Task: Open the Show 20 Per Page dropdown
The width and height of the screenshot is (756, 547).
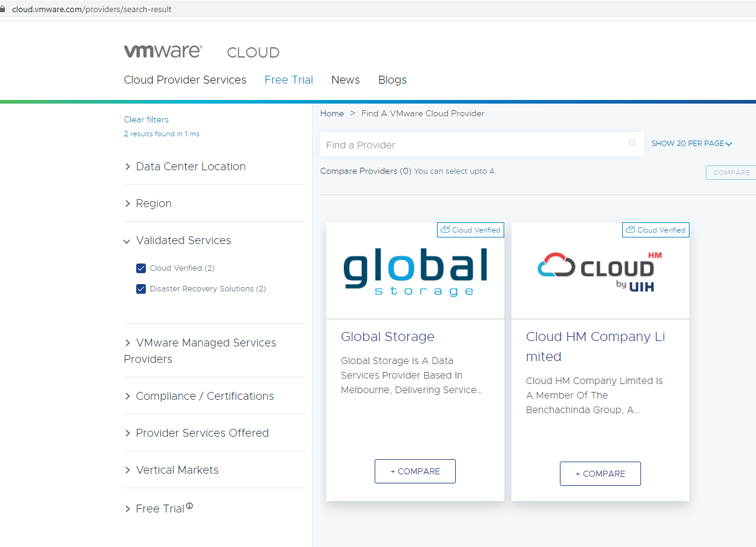Action: pos(692,144)
